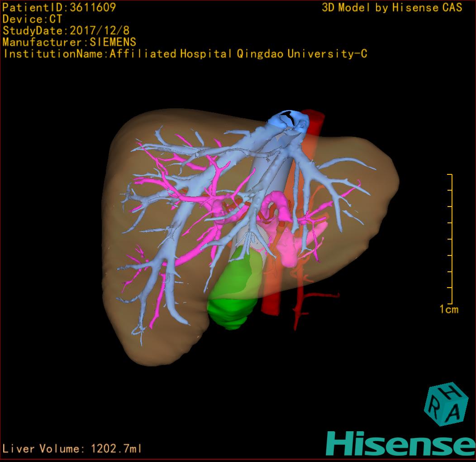
Task: Click the 1cm scale label
Action: coord(448,310)
